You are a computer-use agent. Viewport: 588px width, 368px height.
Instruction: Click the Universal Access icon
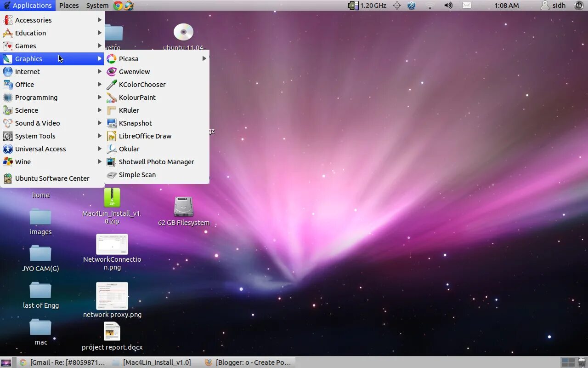point(8,149)
